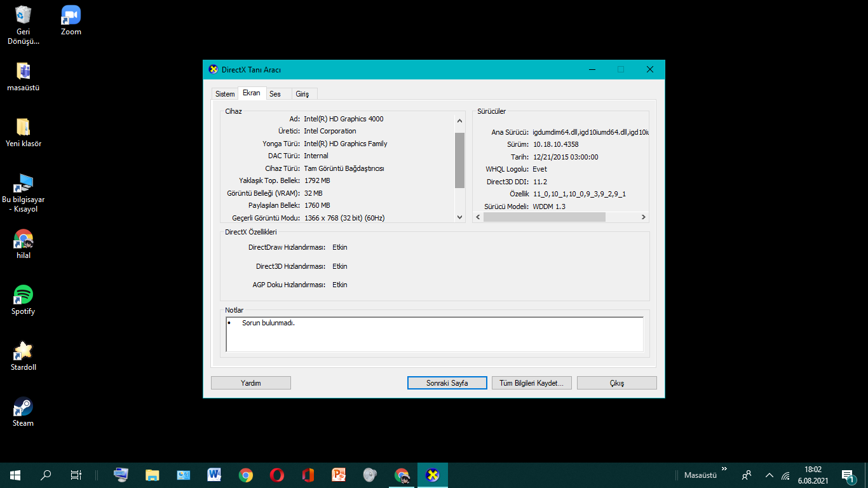Click the DAC value Internal
This screenshot has width=868, height=488.
click(316, 156)
